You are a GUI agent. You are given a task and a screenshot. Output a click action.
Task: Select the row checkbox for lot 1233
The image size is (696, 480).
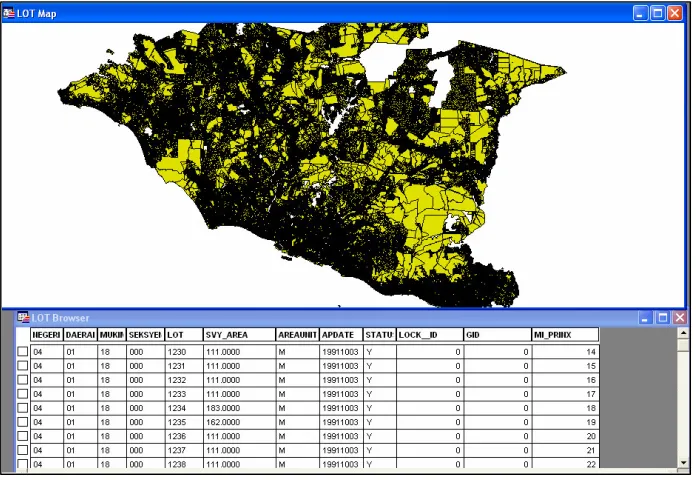click(23, 394)
